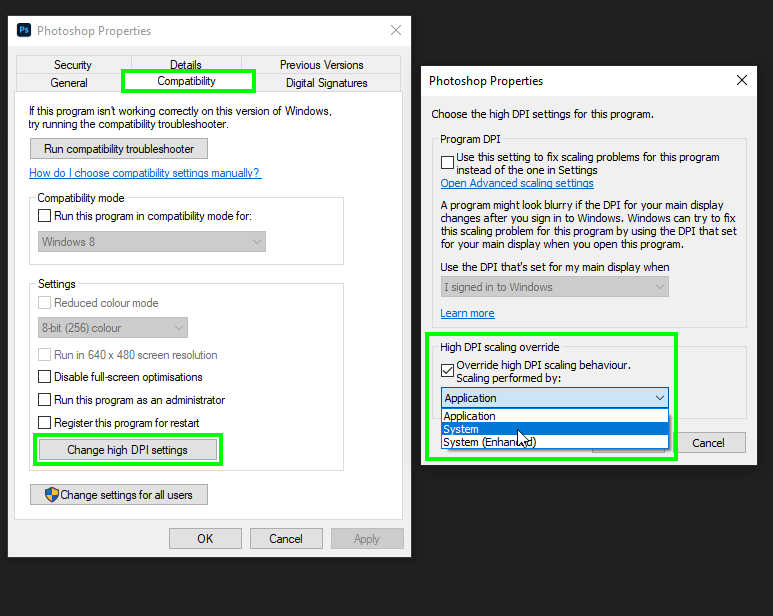Open 'How do I choose compatibility settings manually?' link
773x616 pixels.
pos(145,173)
